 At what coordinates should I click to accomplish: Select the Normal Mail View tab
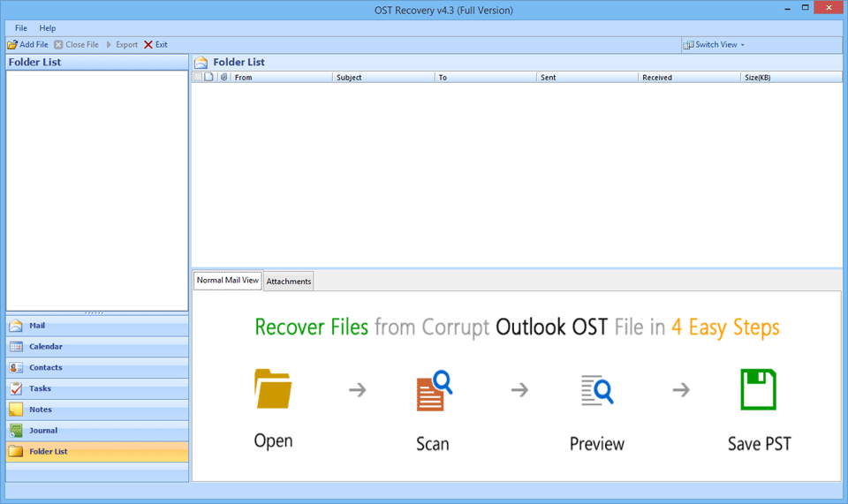pos(228,281)
